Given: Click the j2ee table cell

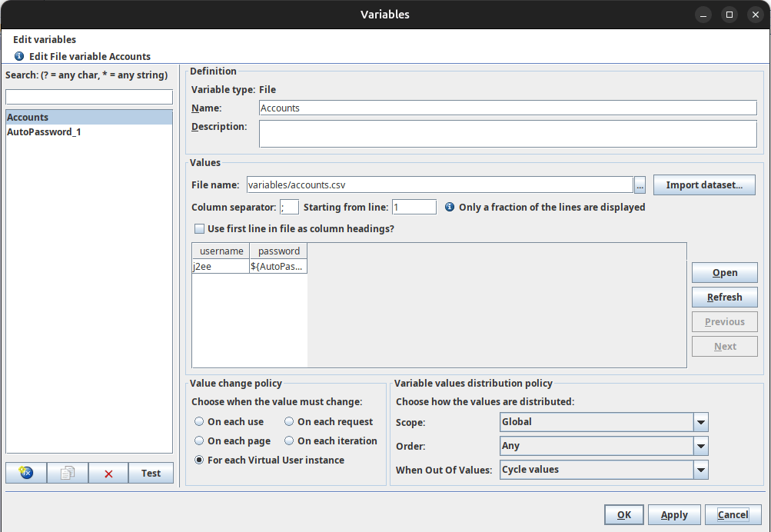Looking at the screenshot, I should 221,267.
